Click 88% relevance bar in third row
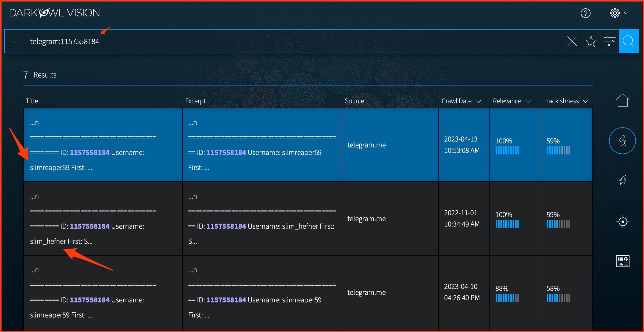The image size is (644, 332). coord(507,298)
